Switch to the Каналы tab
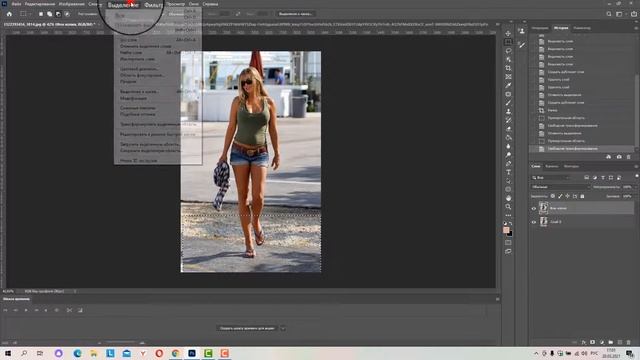Viewport: 640px width, 360px height. point(551,166)
